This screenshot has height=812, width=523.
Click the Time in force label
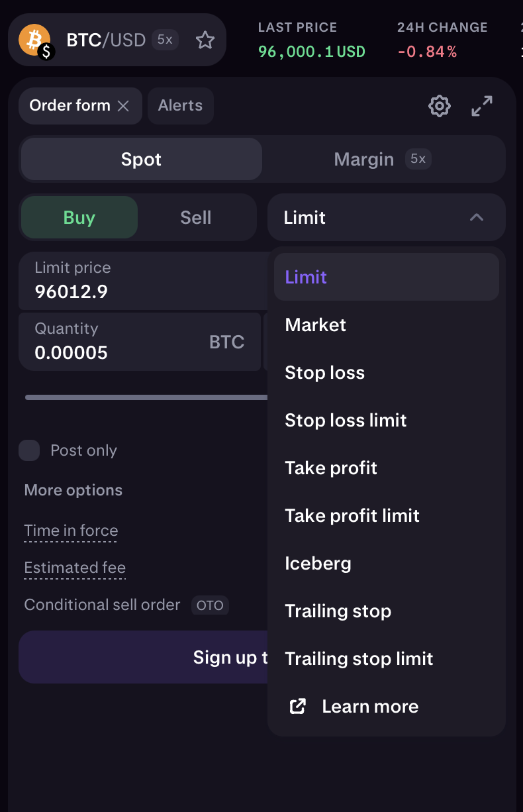71,531
